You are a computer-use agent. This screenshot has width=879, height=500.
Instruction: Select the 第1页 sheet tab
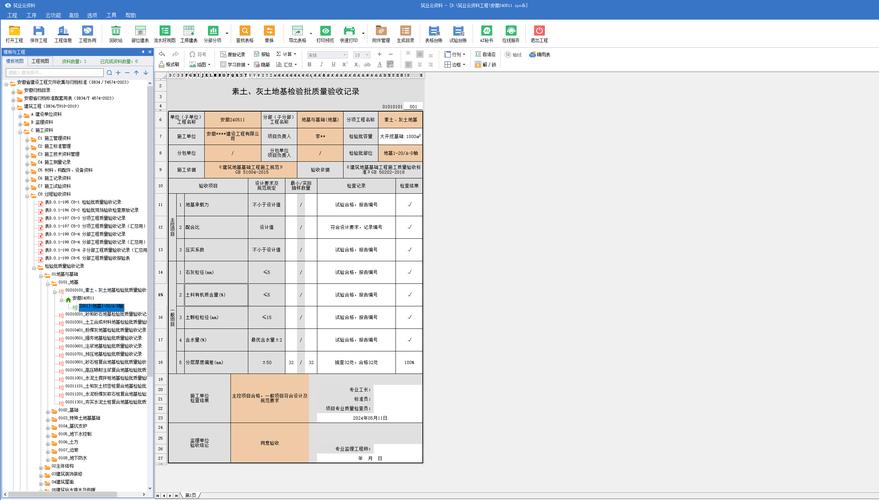(191, 496)
